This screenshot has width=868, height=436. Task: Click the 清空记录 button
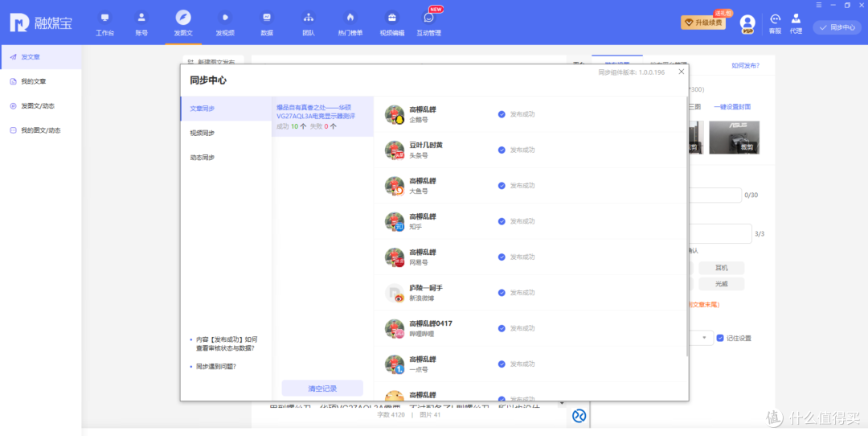pyautogui.click(x=322, y=389)
